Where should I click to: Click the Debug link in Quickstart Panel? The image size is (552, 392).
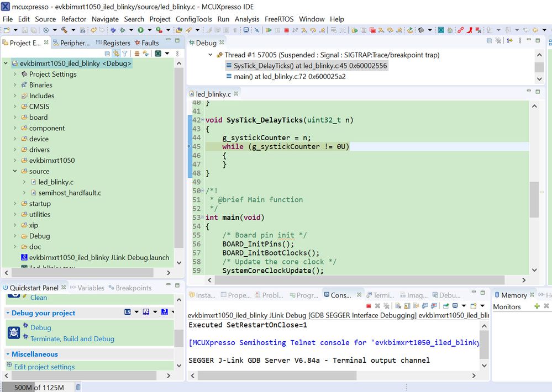40,327
